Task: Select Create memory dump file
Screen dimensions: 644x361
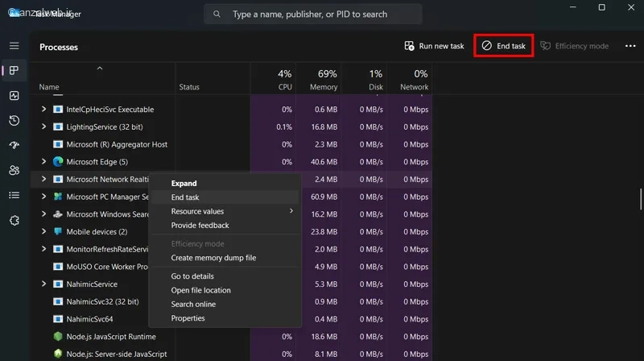Action: 225,258
